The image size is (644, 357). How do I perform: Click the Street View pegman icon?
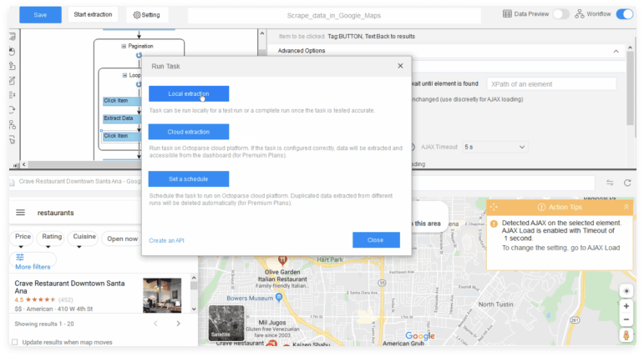(x=626, y=335)
